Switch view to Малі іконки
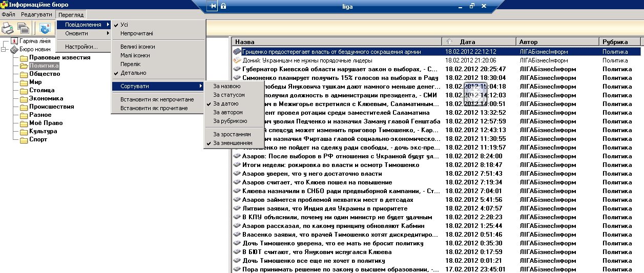 pos(158,55)
